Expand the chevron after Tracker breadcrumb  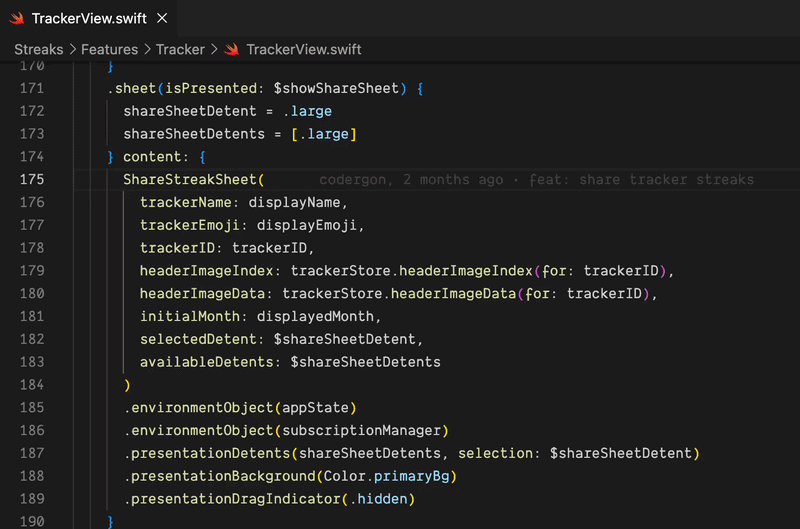pyautogui.click(x=214, y=49)
